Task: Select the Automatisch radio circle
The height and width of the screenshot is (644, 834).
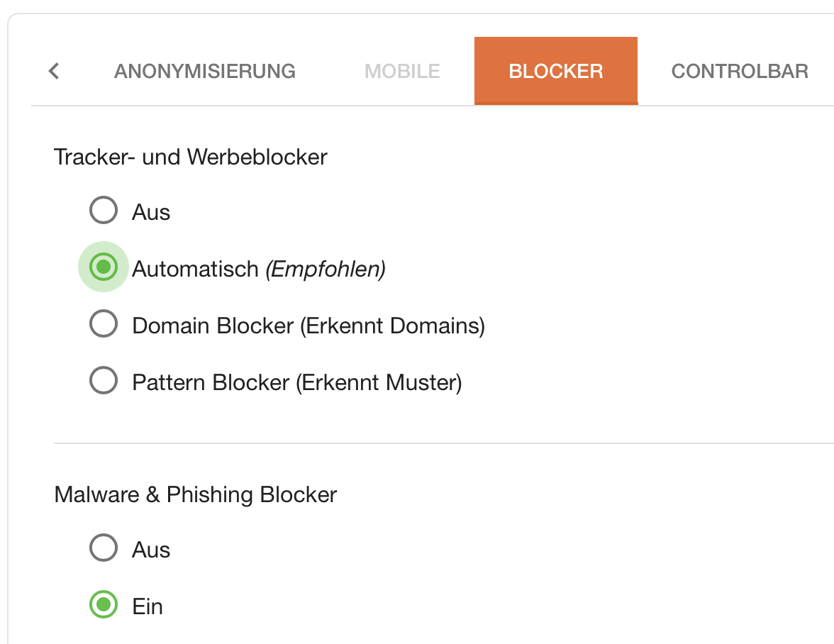Action: (104, 267)
